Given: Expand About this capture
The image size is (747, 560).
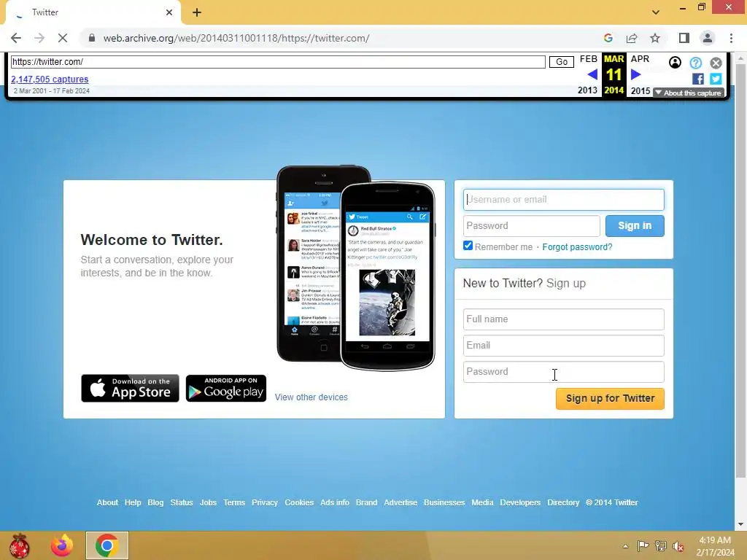Looking at the screenshot, I should tap(689, 93).
